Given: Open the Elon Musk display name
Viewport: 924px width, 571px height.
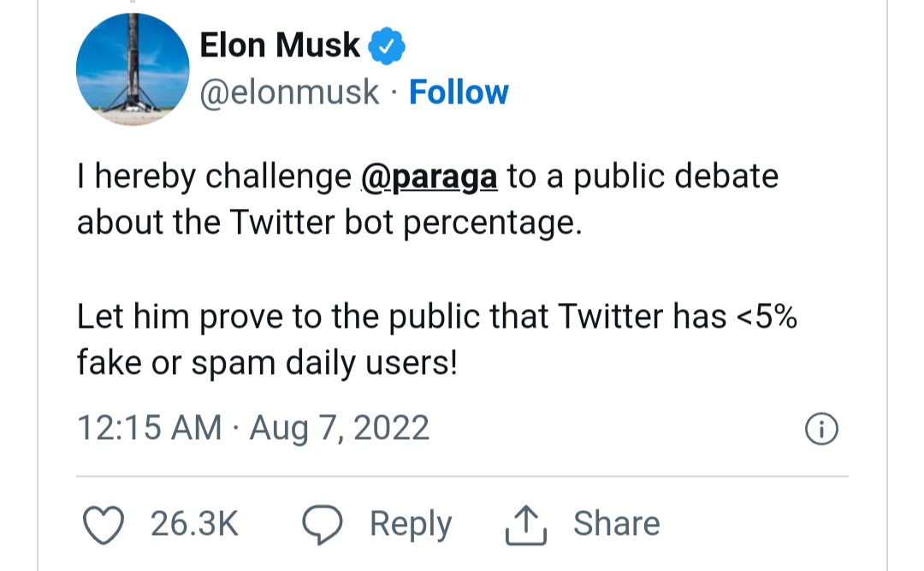Looking at the screenshot, I should click(x=280, y=45).
